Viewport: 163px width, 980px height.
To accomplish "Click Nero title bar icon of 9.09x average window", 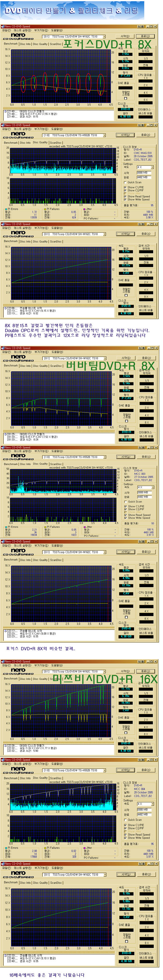I will [x=3, y=541].
